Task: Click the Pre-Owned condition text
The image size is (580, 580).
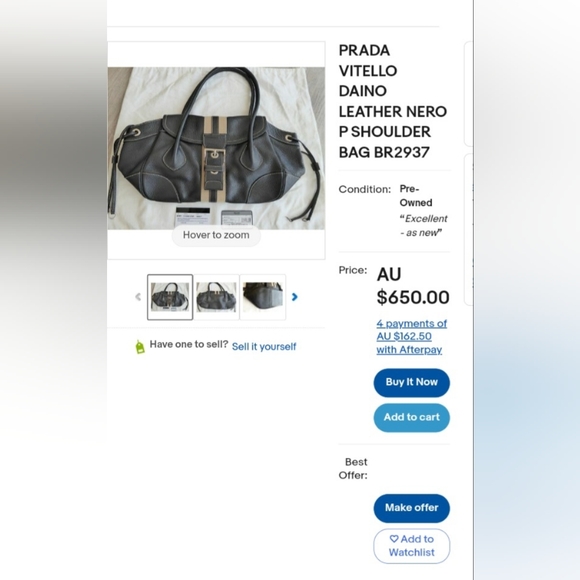Action: (416, 196)
